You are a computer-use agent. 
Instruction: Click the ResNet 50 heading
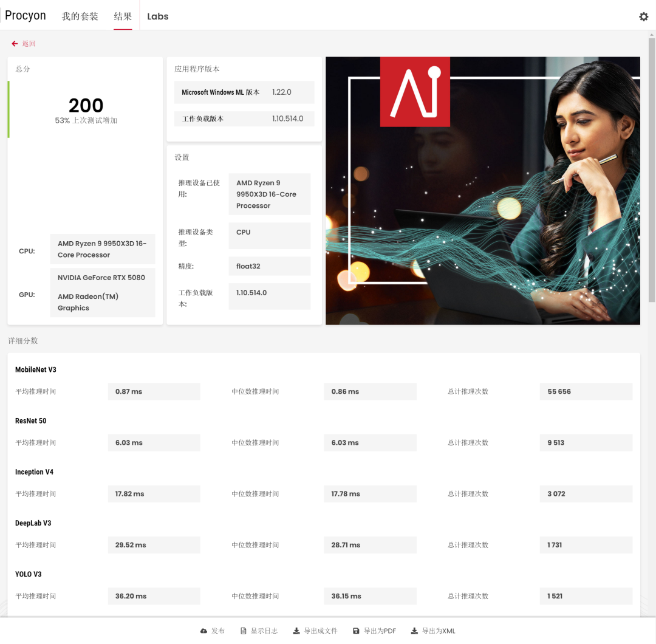pos(30,420)
